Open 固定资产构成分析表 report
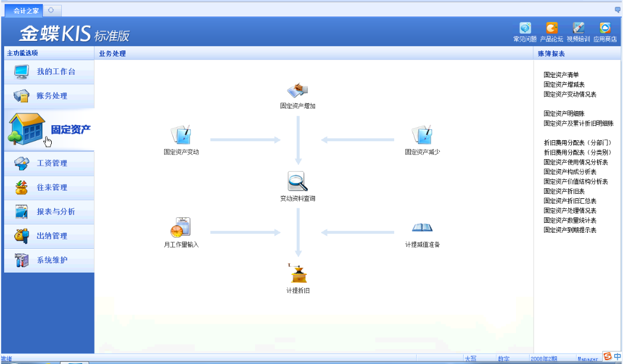Viewport: 623px width, 364px height. tap(569, 172)
